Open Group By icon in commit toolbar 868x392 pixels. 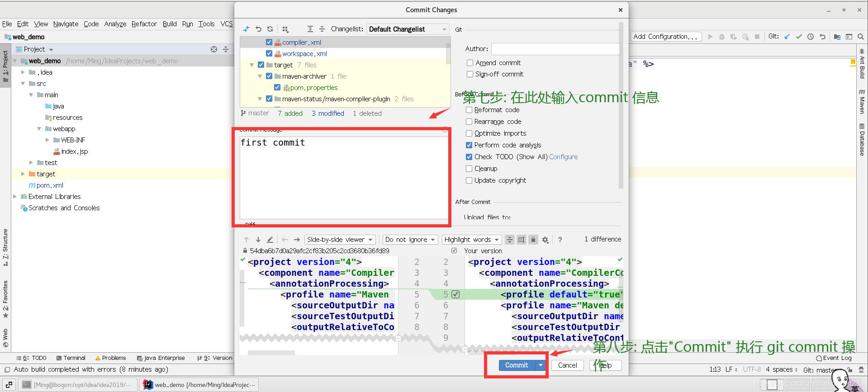(285, 29)
